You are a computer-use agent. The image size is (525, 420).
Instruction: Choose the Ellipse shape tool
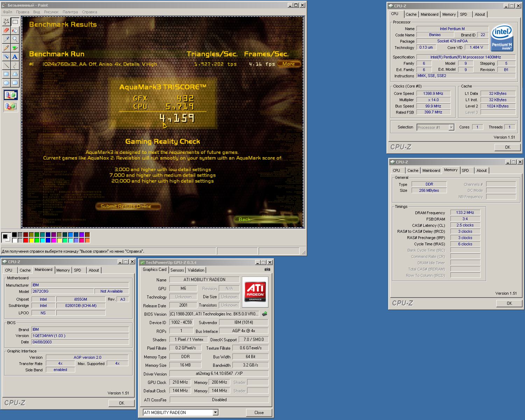[6, 83]
